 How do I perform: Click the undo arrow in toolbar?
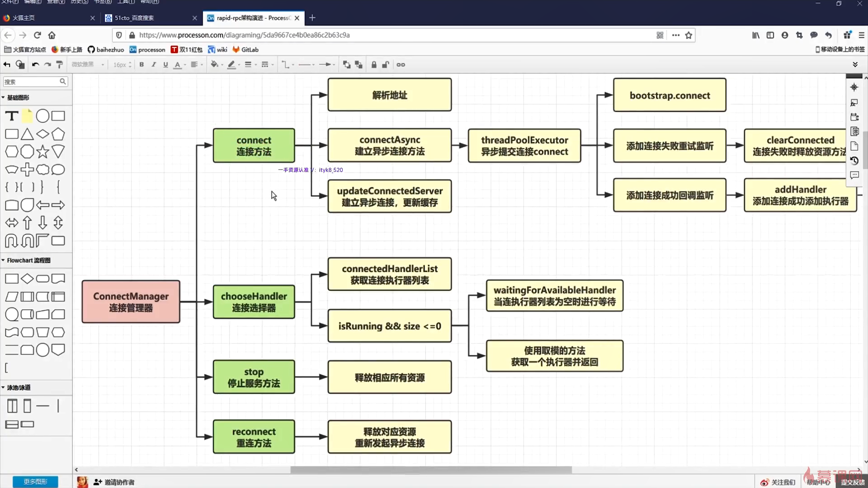click(35, 65)
